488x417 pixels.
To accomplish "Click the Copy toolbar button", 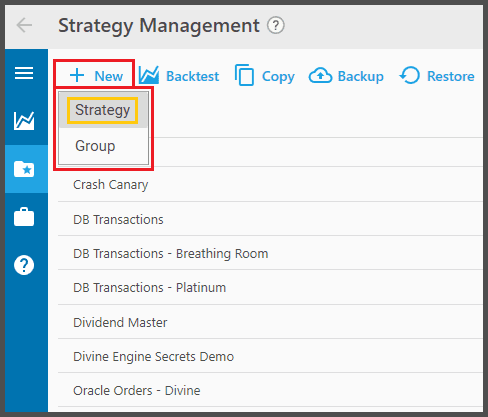I will [x=265, y=76].
